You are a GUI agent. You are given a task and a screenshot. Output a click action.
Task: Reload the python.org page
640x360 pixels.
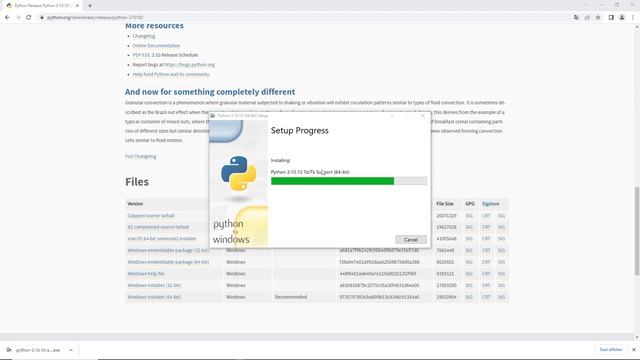pos(29,18)
